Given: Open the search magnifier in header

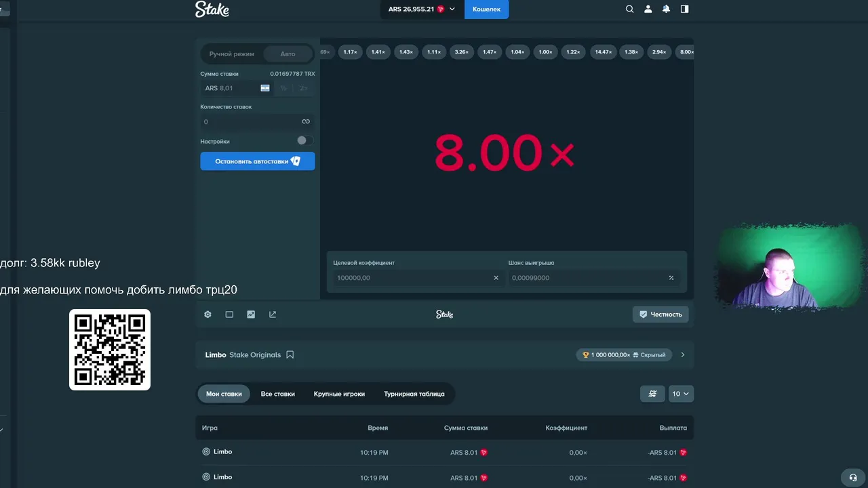Looking at the screenshot, I should (x=629, y=9).
